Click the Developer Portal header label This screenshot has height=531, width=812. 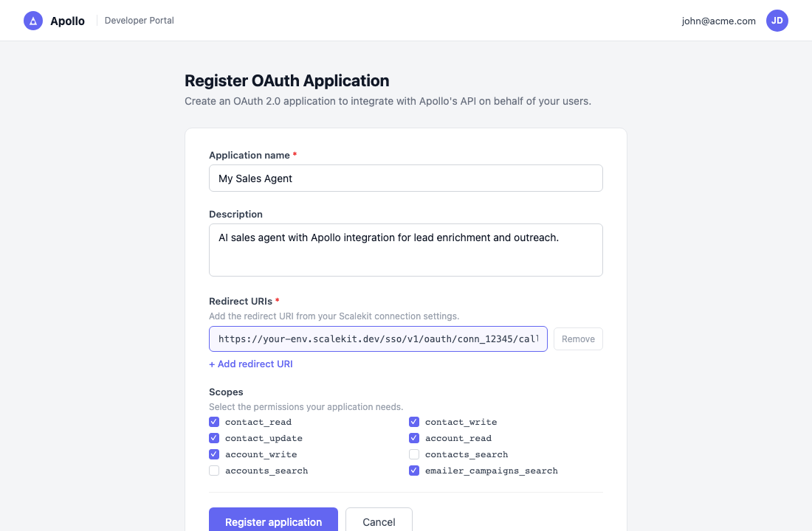coord(140,21)
